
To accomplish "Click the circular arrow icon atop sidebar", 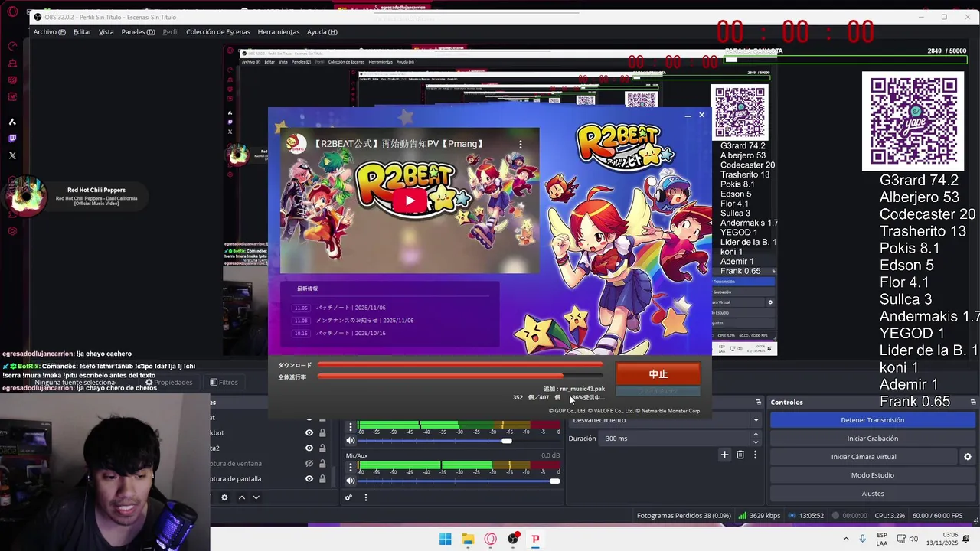I will (12, 46).
